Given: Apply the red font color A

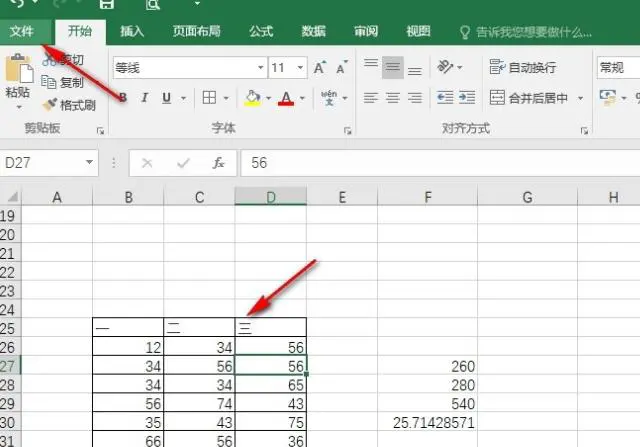Looking at the screenshot, I should tap(286, 98).
